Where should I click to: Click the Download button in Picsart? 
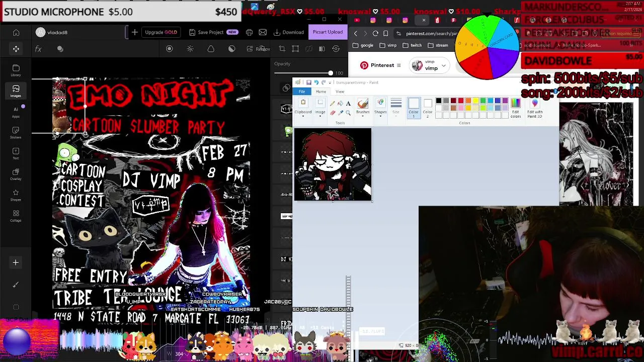coord(289,32)
